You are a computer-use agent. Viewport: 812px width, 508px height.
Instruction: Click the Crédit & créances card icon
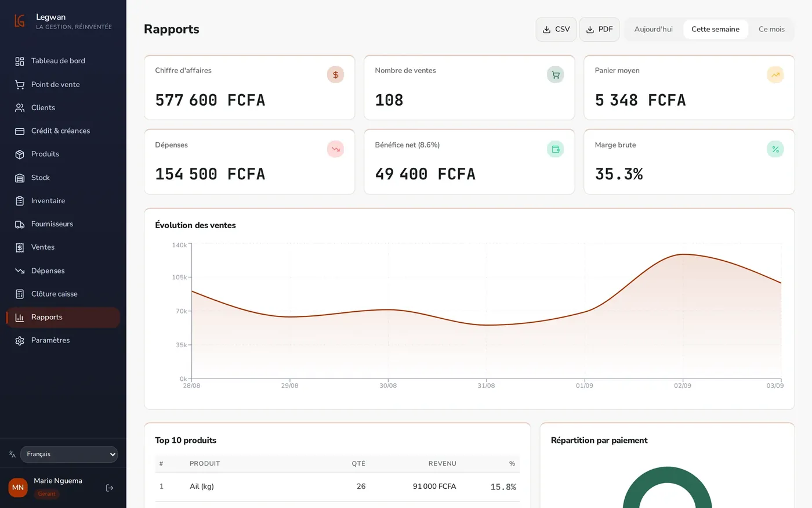click(20, 131)
